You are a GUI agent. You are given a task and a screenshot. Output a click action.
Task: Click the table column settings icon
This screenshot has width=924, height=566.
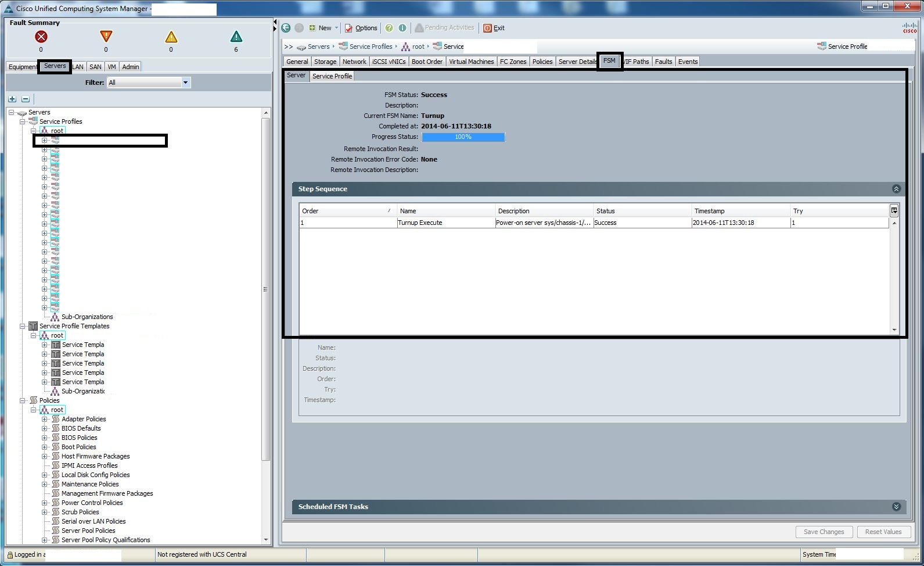coord(894,210)
